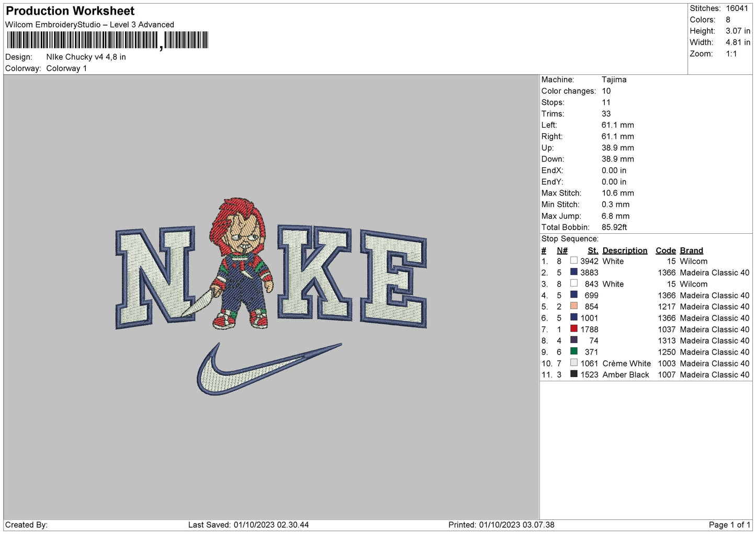
Task: Click the Up value 38.9 mm
Action: coord(617,148)
